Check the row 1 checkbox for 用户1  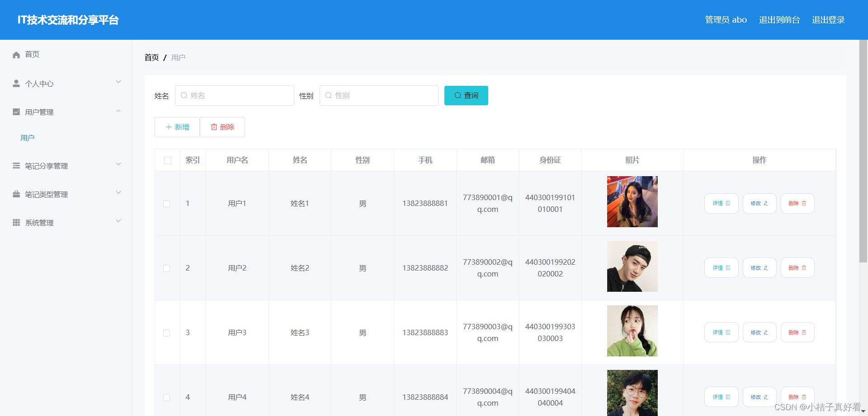coord(167,204)
